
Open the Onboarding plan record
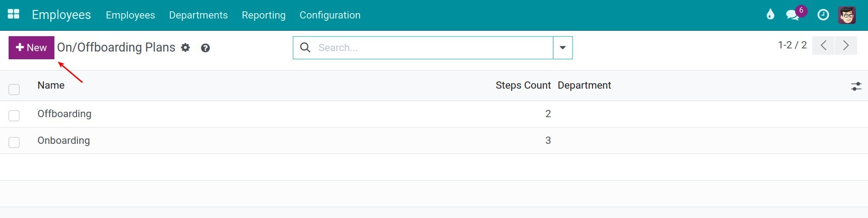[x=64, y=140]
